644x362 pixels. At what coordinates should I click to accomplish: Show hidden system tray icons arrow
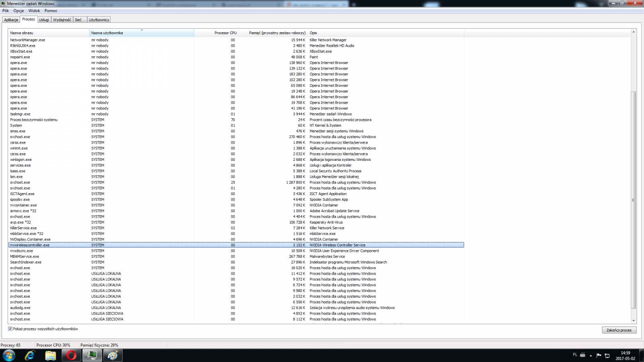pos(591,355)
